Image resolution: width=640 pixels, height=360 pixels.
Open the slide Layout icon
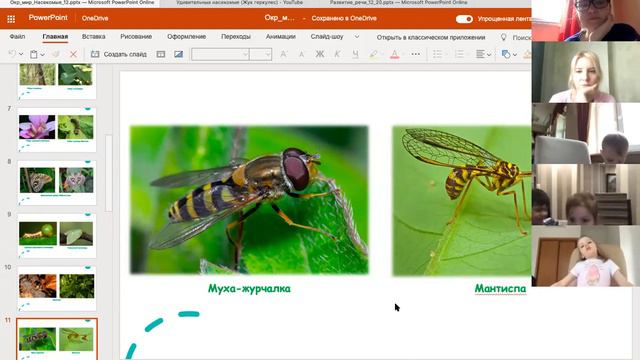pyautogui.click(x=161, y=54)
